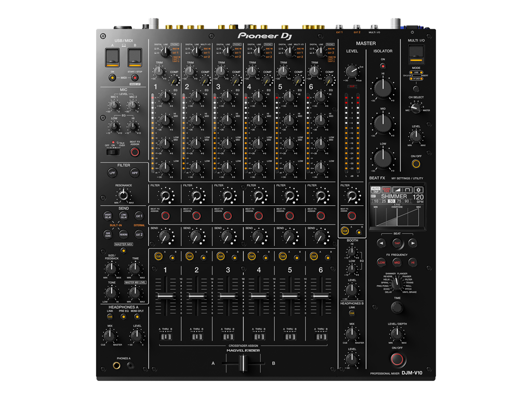The image size is (532, 399).
Task: Select the Reverb send effect
Action: coord(123,234)
